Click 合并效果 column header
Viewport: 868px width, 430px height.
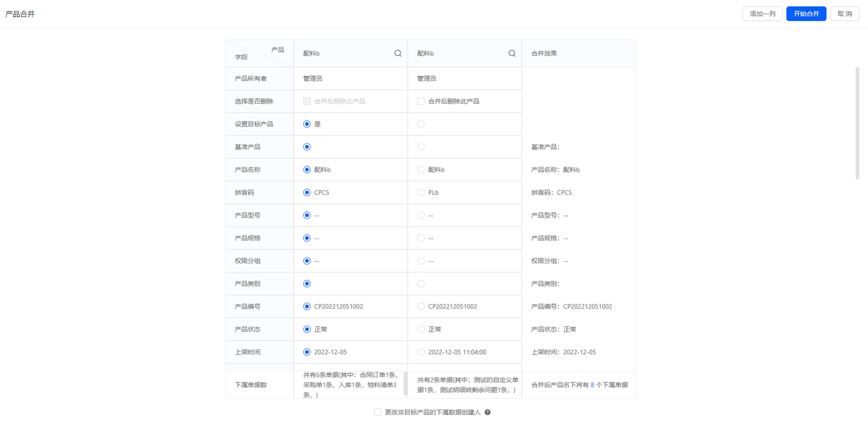[x=544, y=54]
